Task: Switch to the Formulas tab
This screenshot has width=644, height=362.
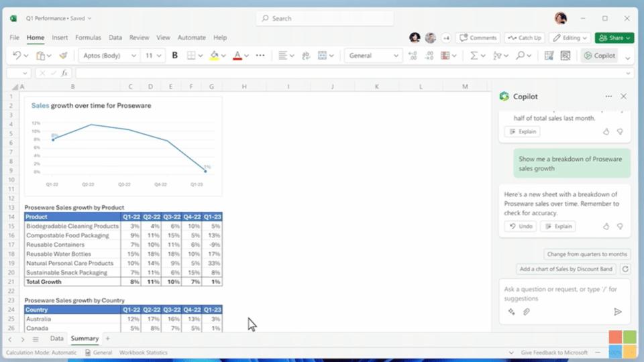Action: (88, 38)
